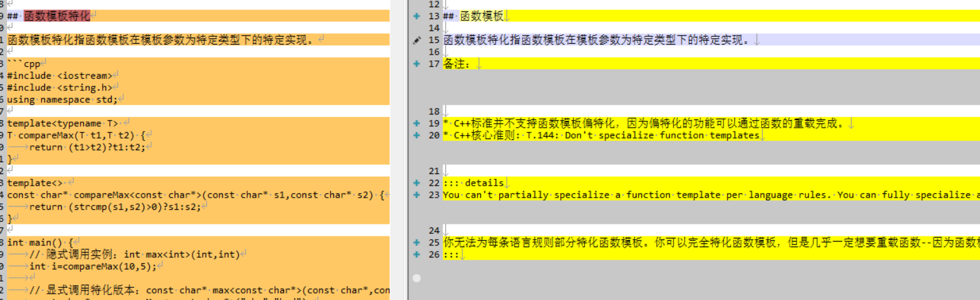Viewport: 980px width, 300px height.
Task: Click the line 15 sentence in right pane
Action: [597, 40]
